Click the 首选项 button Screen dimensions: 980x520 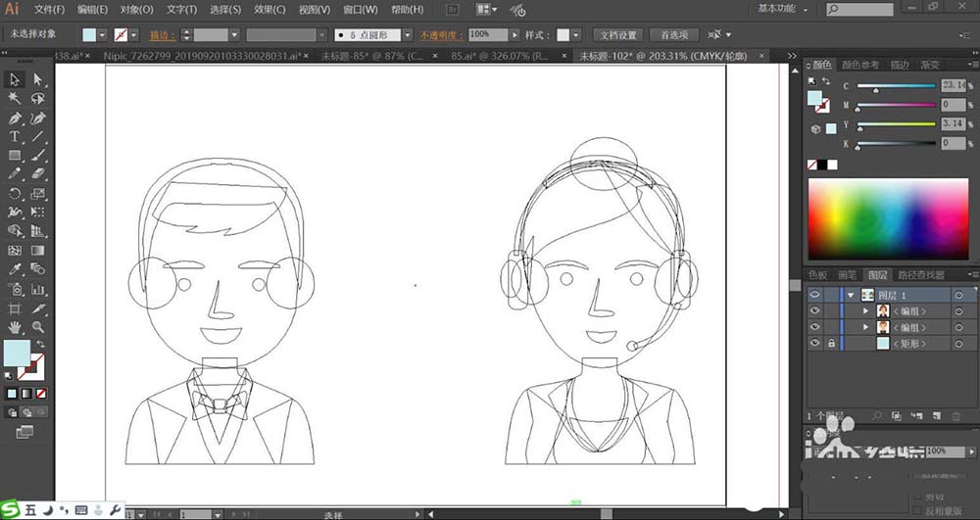(674, 35)
